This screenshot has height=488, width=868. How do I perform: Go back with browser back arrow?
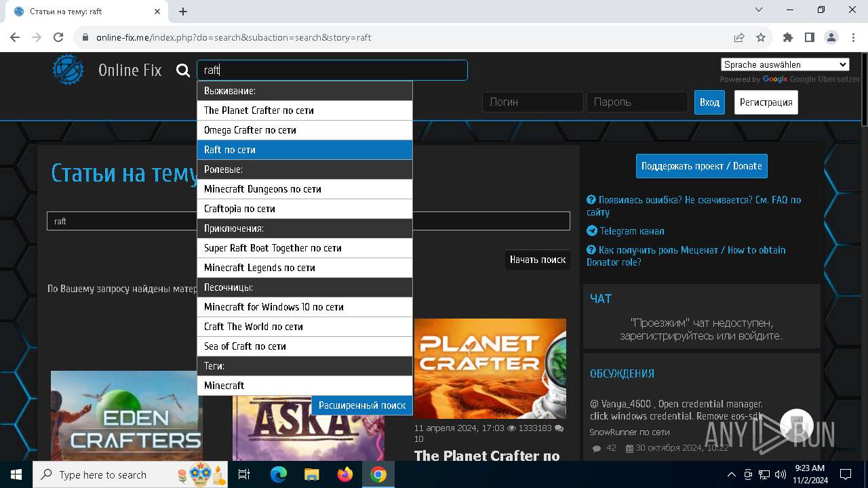(x=15, y=37)
